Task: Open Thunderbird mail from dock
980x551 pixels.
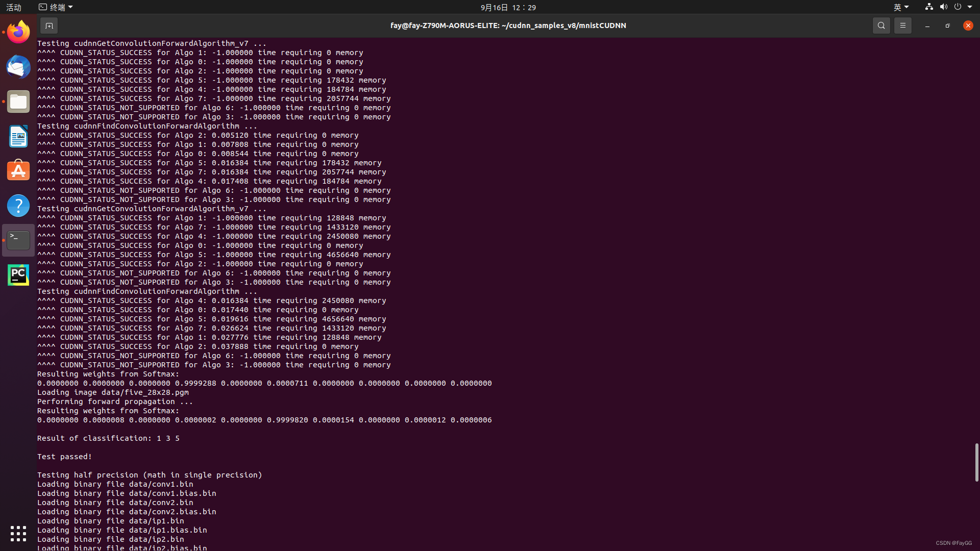Action: [x=18, y=67]
